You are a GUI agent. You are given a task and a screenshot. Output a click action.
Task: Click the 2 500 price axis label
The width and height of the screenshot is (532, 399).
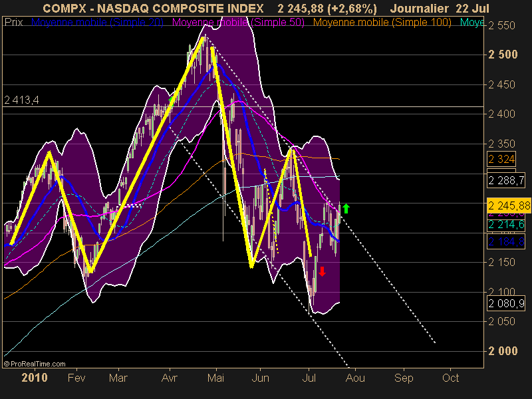click(x=503, y=55)
